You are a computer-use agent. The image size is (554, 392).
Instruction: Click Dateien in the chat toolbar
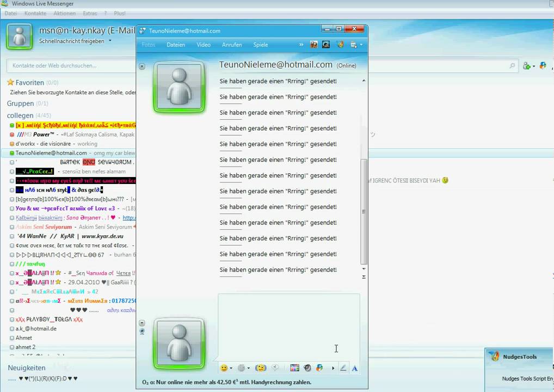point(176,45)
